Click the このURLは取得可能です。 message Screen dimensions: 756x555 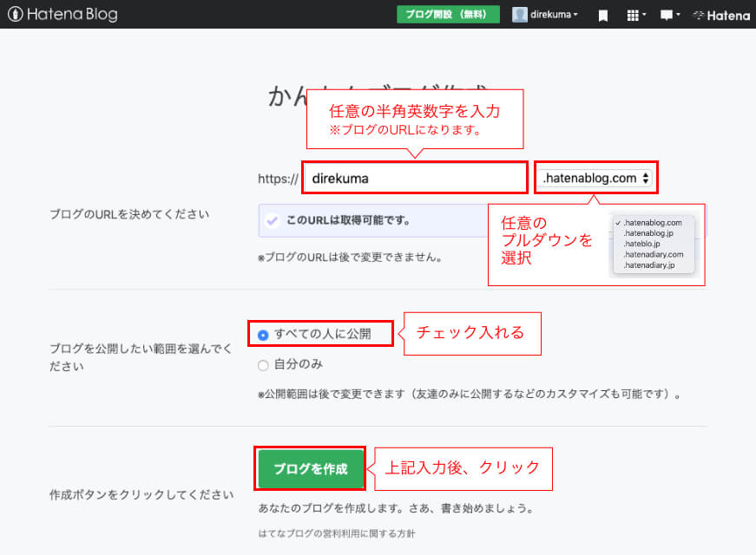pos(348,220)
